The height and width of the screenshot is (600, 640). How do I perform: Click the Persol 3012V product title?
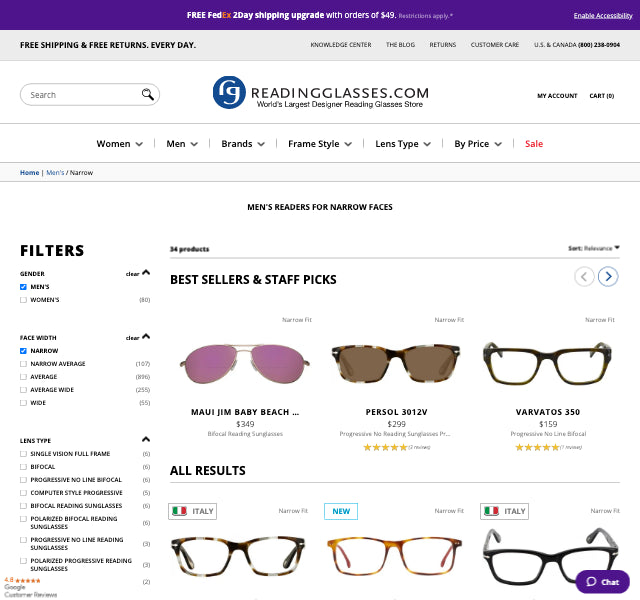tap(396, 412)
